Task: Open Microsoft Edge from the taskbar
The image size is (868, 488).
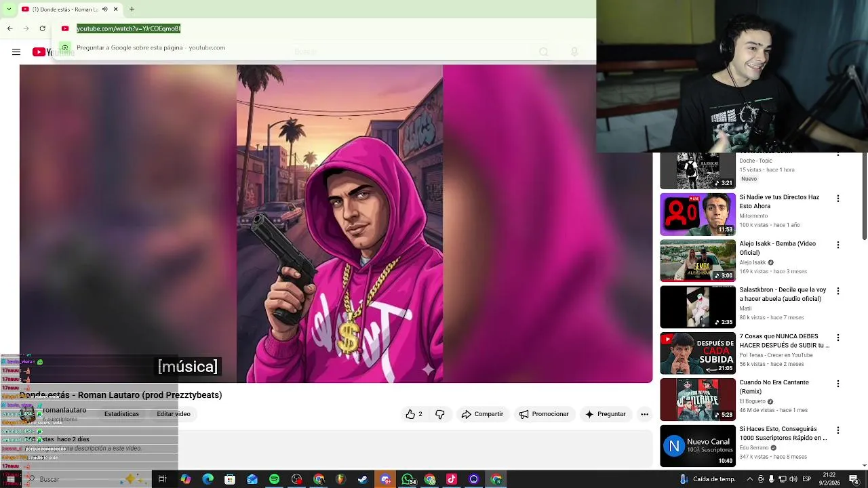Action: (x=208, y=479)
